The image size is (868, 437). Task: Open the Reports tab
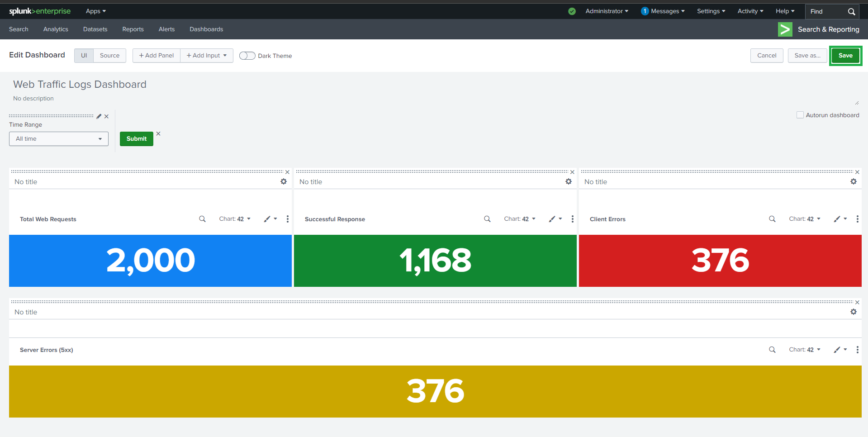[x=133, y=29]
